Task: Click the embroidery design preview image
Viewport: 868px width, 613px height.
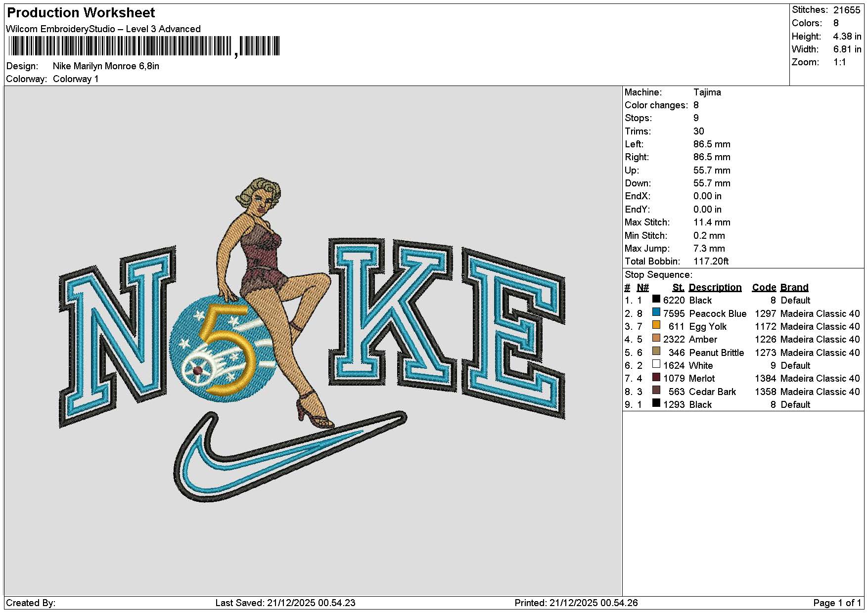Action: click(x=312, y=340)
